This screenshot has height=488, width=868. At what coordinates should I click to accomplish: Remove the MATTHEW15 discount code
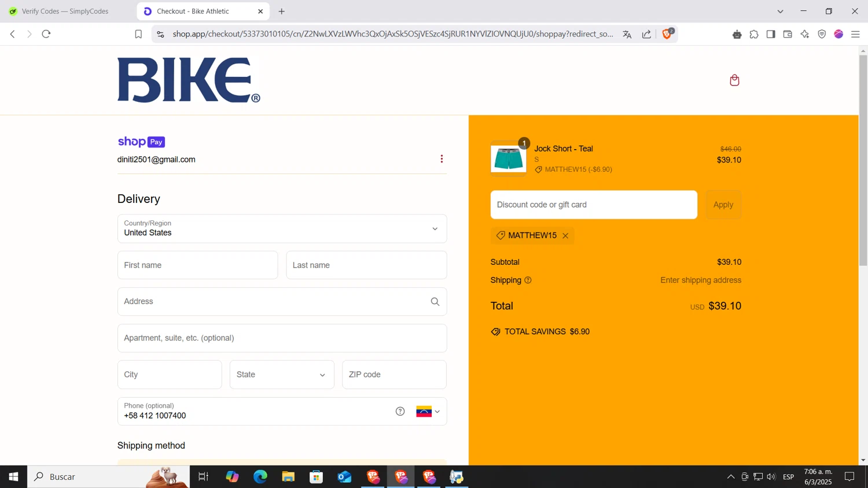coord(565,236)
